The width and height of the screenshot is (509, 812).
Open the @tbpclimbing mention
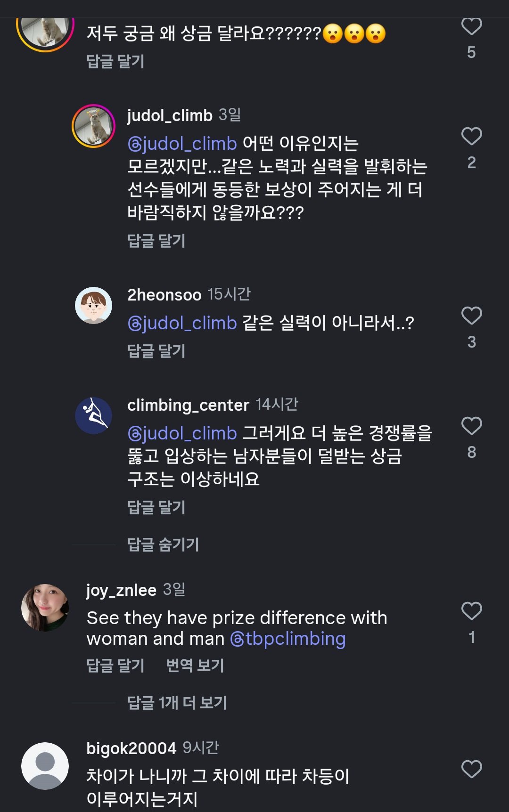[287, 639]
